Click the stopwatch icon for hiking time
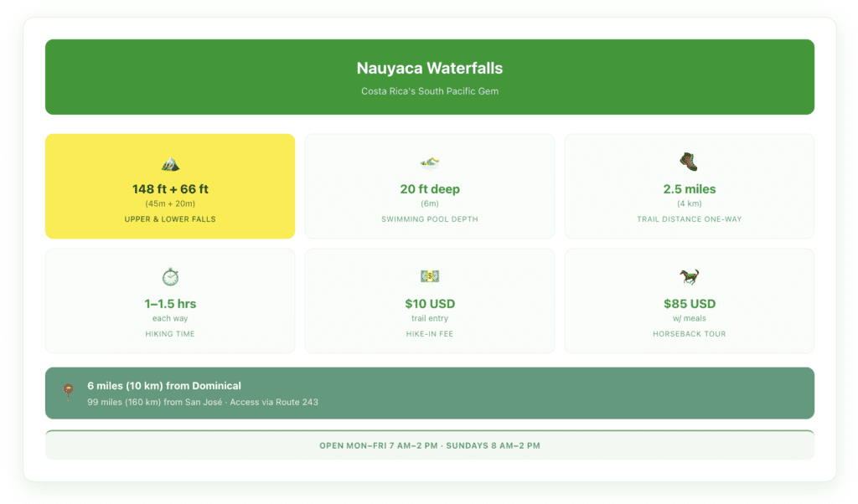 click(170, 277)
